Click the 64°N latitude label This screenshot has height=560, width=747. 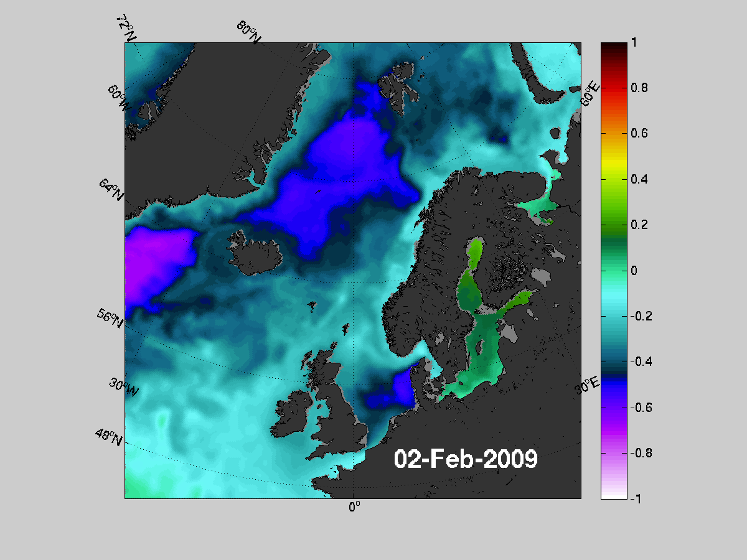coord(111,189)
